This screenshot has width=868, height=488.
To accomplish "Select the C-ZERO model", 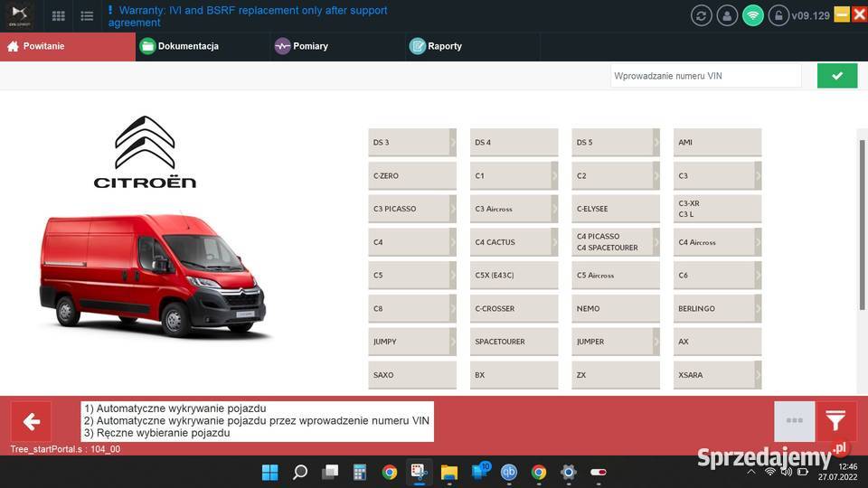I will 412,175.
